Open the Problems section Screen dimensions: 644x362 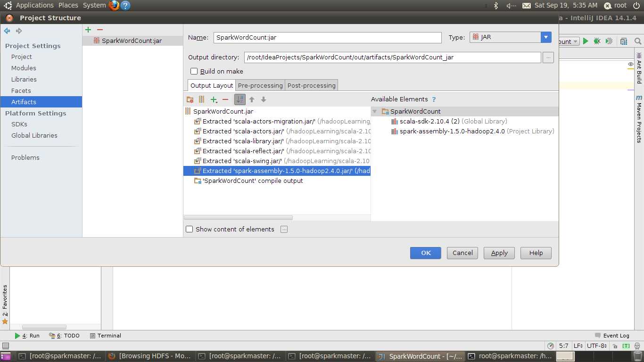pyautogui.click(x=25, y=158)
